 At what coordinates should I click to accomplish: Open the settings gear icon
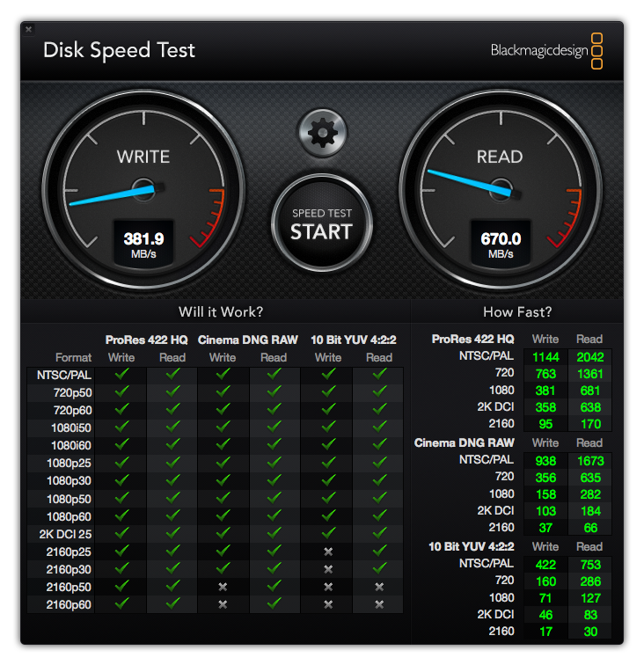323,133
